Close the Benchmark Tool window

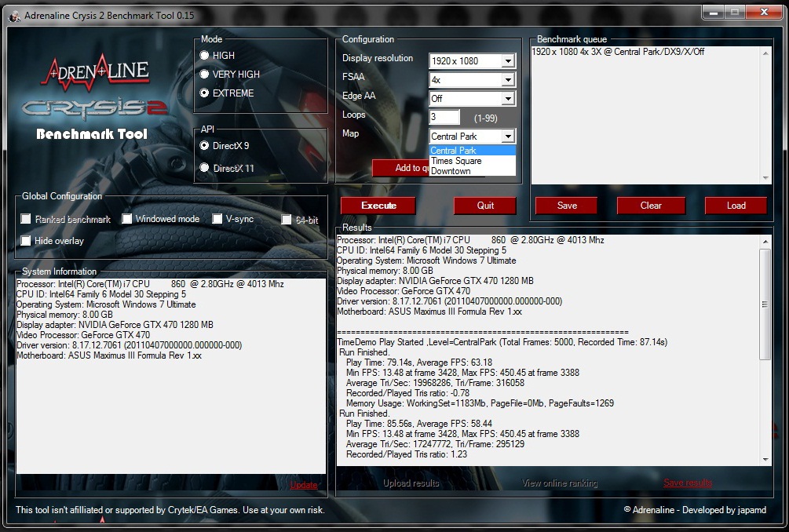click(764, 12)
